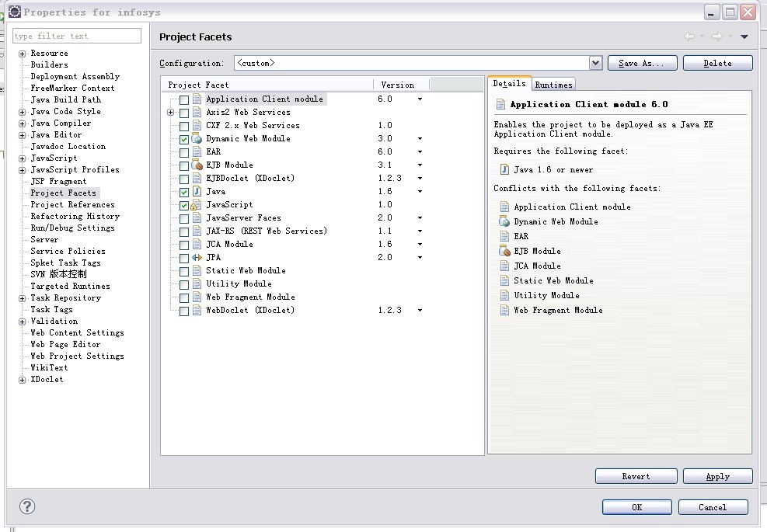The width and height of the screenshot is (767, 532).
Task: Uncheck the JavaScript facet checkbox
Action: coord(184,205)
